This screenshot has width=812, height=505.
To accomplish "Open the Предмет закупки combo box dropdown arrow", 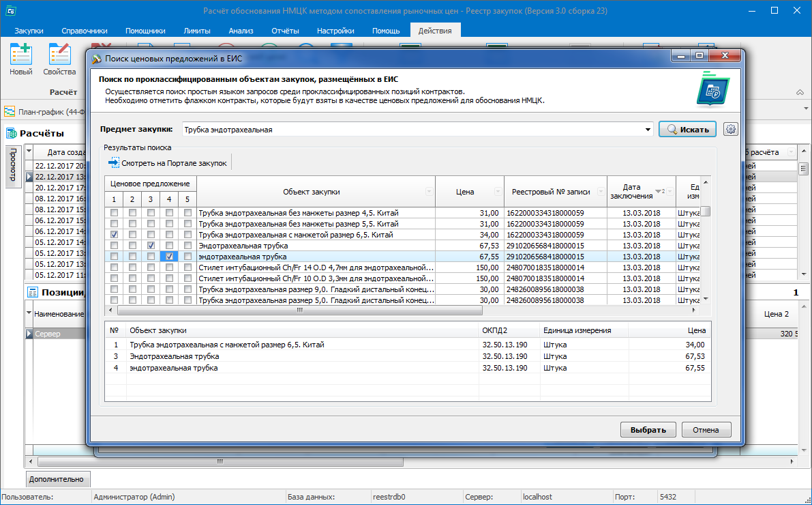I will click(x=648, y=130).
